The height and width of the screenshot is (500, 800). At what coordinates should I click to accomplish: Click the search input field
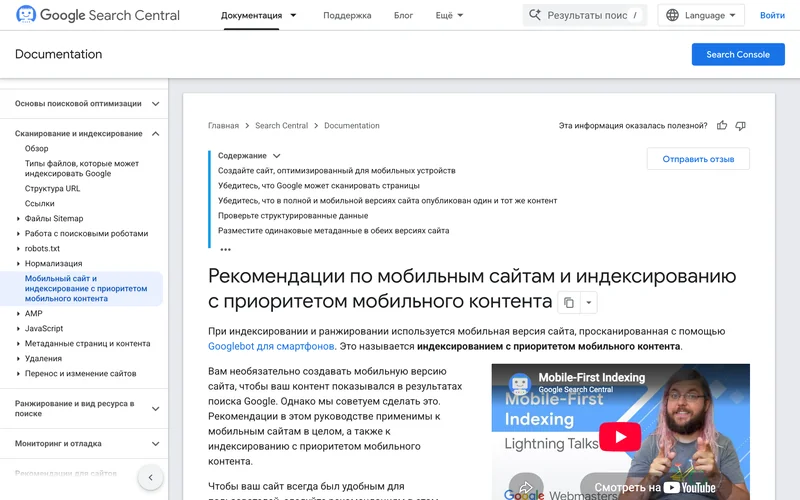click(x=585, y=15)
